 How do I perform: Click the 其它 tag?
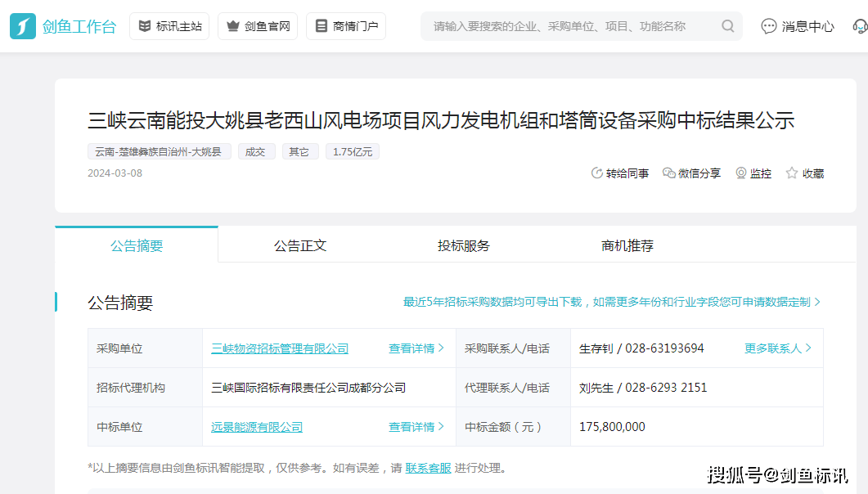coord(300,151)
